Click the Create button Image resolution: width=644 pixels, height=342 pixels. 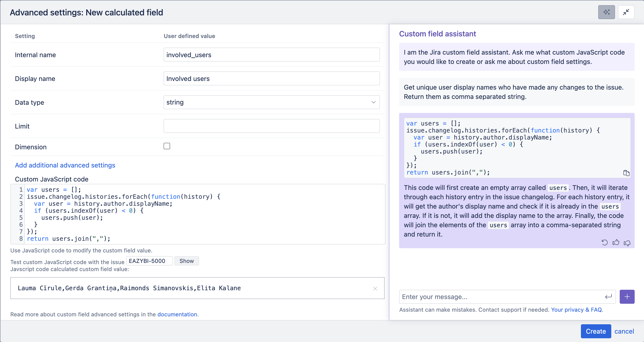[595, 331]
